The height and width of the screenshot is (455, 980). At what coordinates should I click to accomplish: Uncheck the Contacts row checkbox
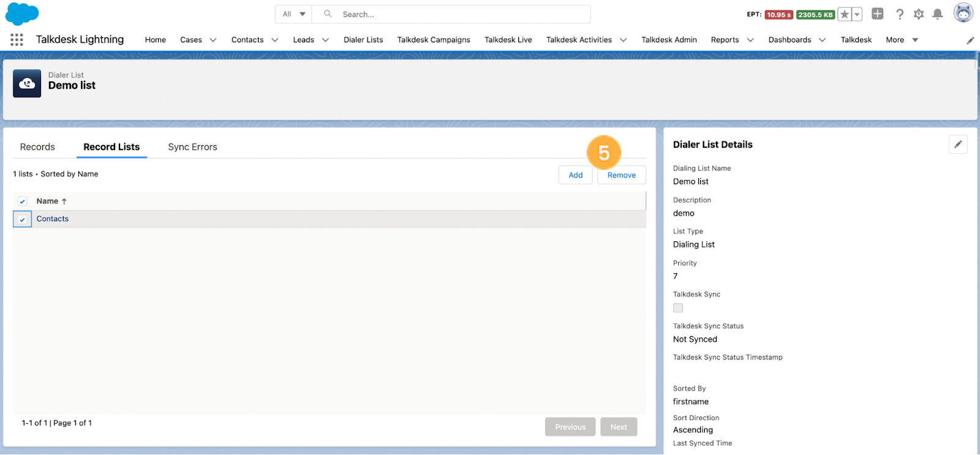point(22,219)
